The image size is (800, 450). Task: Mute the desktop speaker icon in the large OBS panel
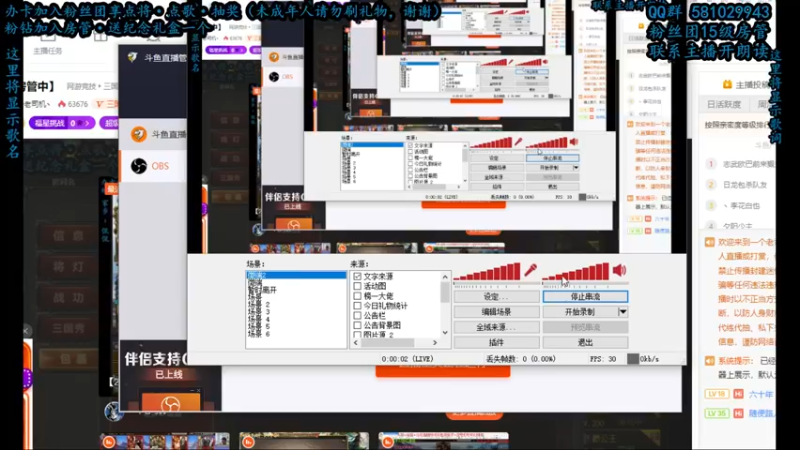619,270
